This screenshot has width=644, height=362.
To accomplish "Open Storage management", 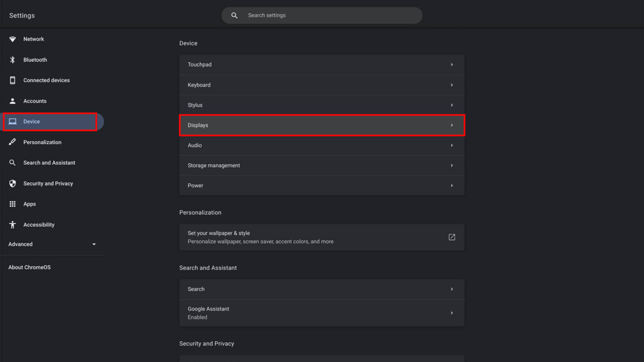I will point(322,165).
